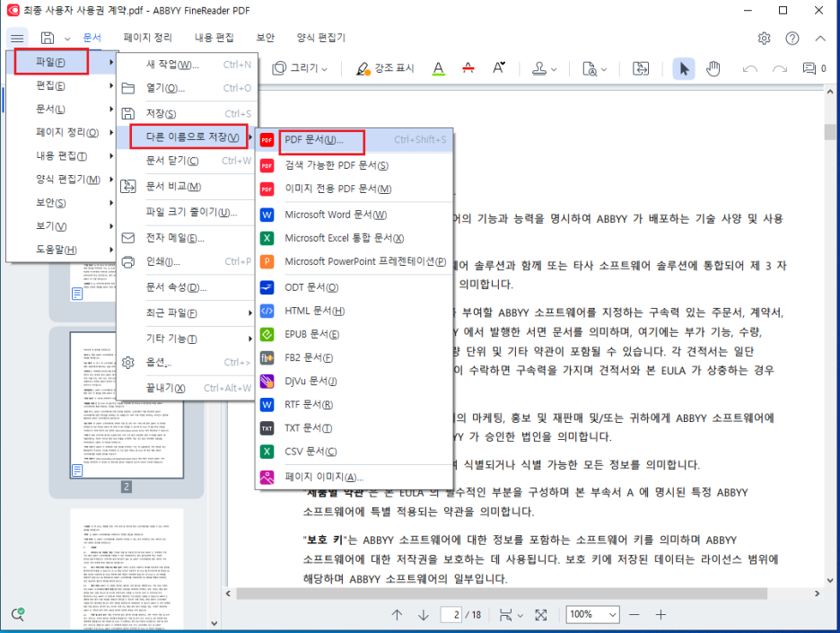The image size is (840, 633).
Task: Expand the document search icon dropdown
Action: 604,69
